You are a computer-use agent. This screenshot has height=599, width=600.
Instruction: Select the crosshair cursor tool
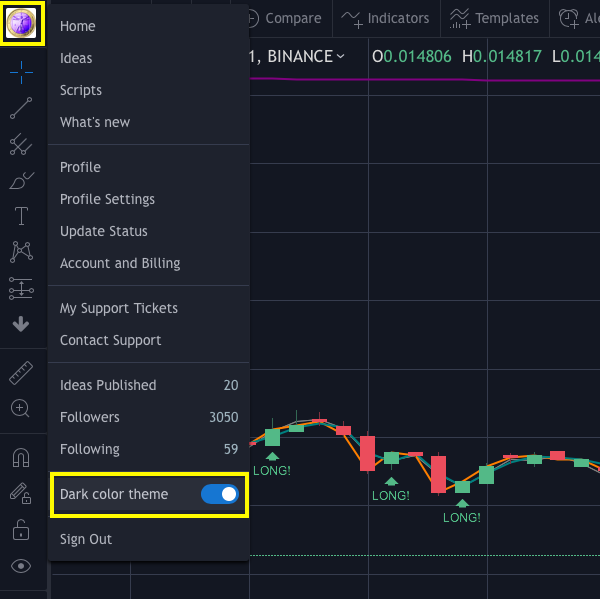coord(21,72)
